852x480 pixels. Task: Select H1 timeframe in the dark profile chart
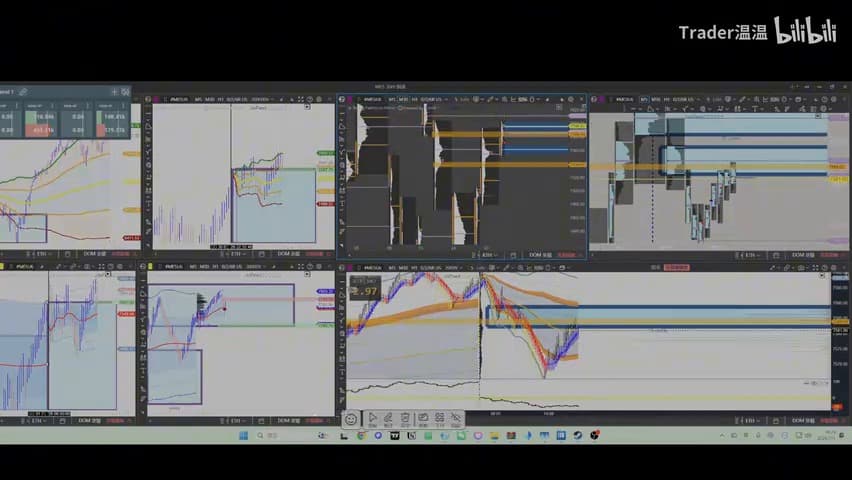click(x=414, y=99)
